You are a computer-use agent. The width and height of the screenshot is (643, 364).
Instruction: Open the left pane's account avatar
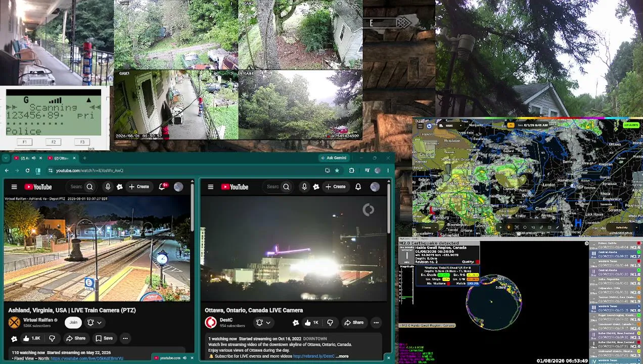(x=178, y=187)
